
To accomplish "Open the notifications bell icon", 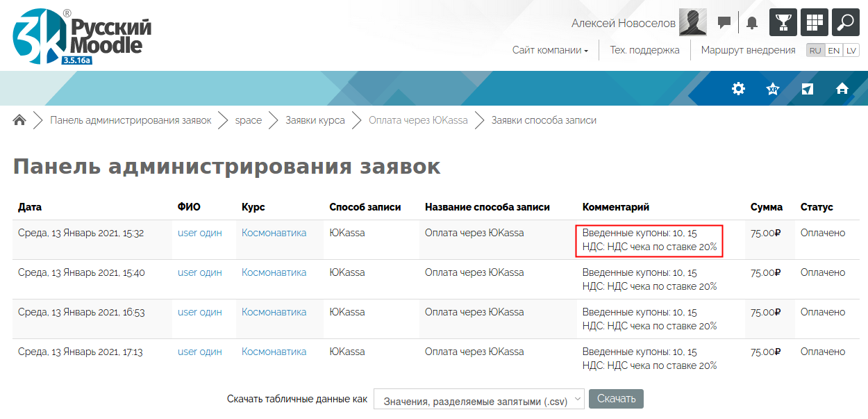I will (752, 23).
